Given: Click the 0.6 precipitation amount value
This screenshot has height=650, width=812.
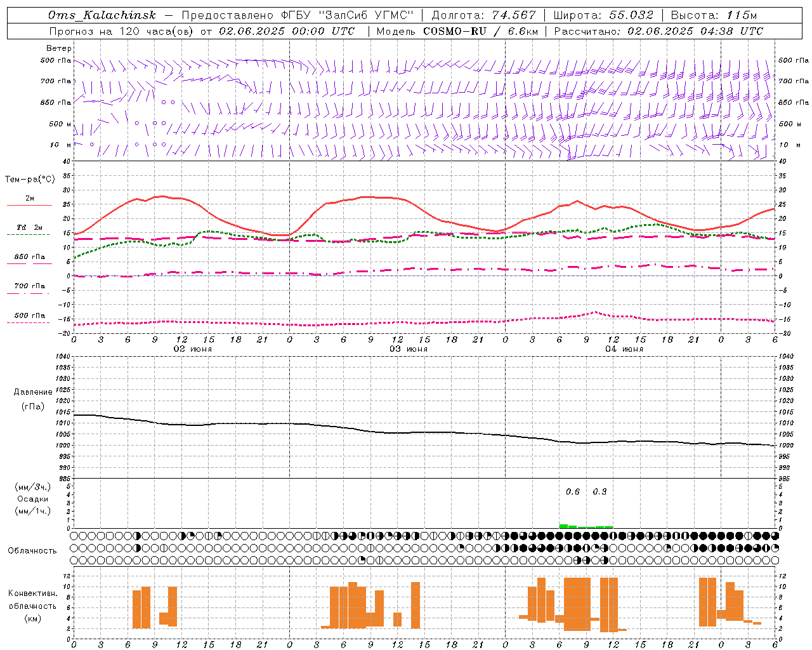Looking at the screenshot, I should pos(573,492).
